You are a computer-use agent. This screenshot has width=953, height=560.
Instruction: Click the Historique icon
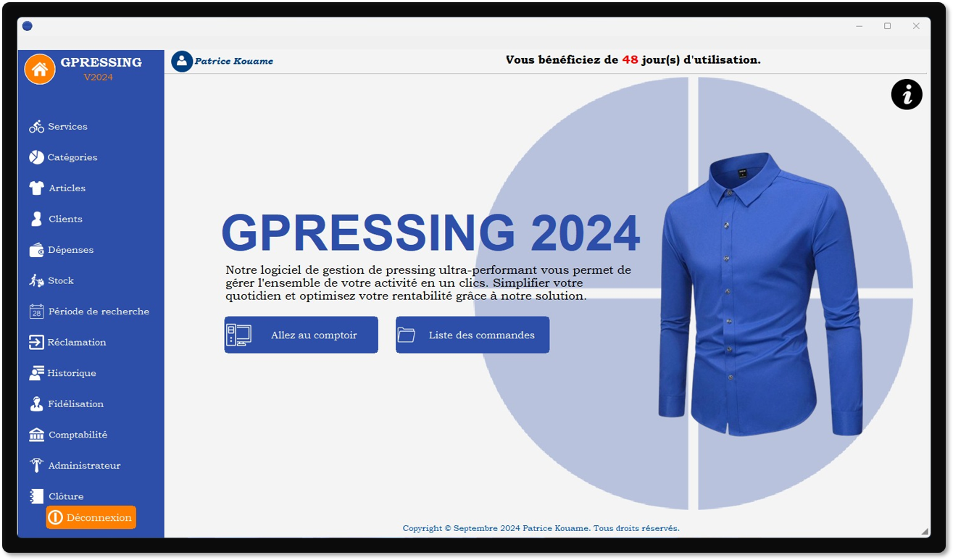(x=36, y=373)
